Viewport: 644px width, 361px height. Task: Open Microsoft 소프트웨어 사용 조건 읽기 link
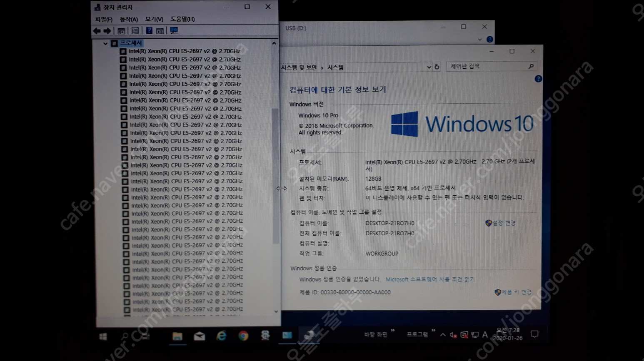430,279
